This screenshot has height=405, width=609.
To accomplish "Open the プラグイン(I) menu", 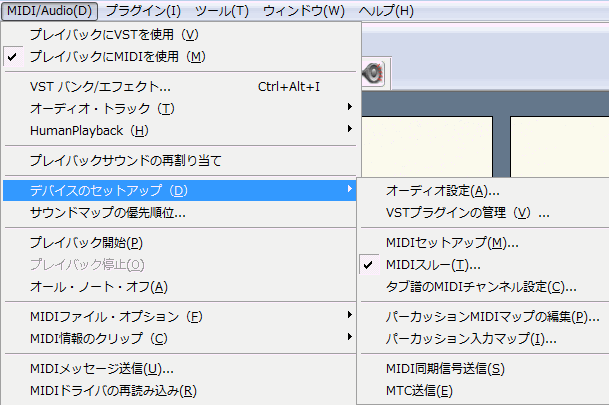I will point(143,10).
